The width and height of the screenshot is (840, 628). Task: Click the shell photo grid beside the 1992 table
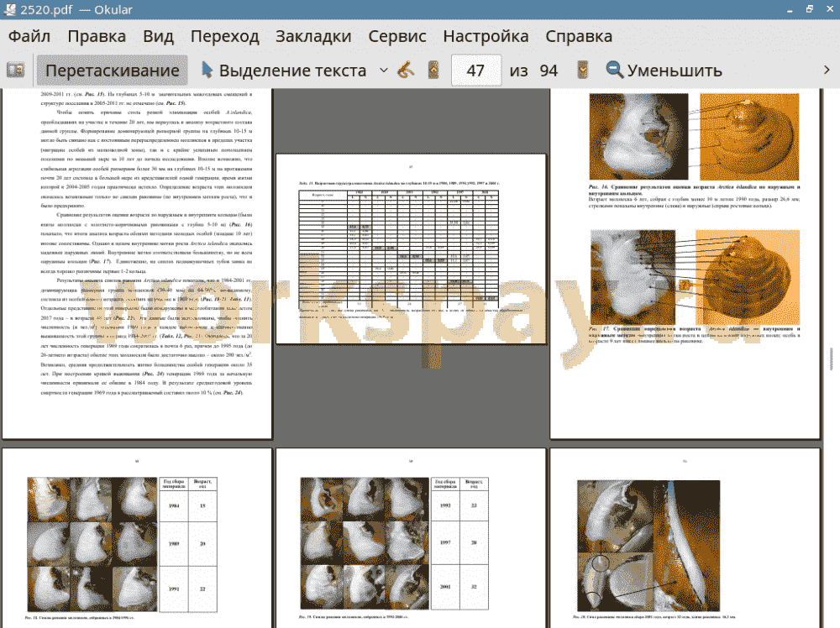(x=365, y=543)
